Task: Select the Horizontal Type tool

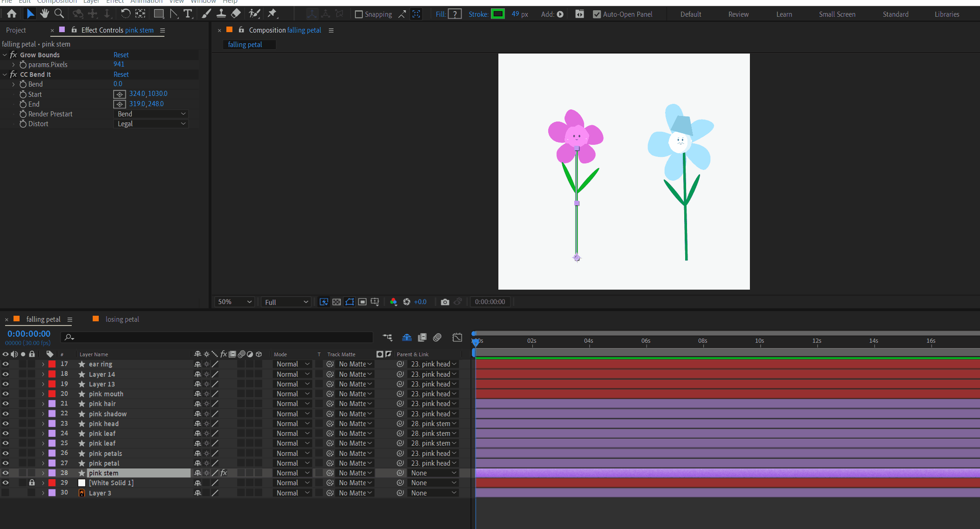Action: coord(188,14)
